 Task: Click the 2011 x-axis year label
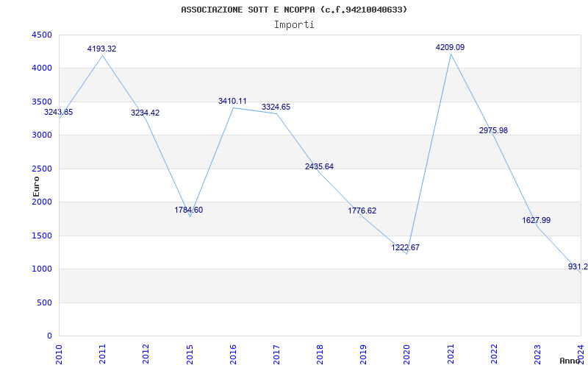pyautogui.click(x=102, y=354)
